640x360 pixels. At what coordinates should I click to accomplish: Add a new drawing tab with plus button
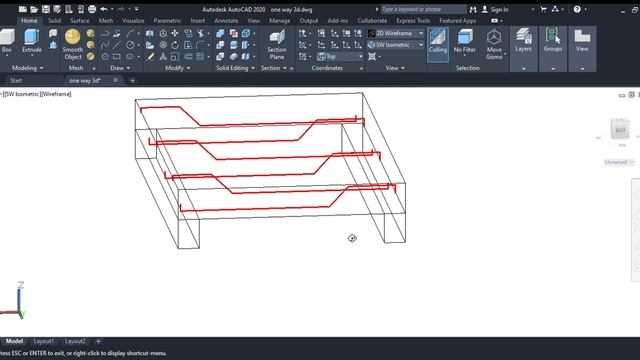(132, 80)
